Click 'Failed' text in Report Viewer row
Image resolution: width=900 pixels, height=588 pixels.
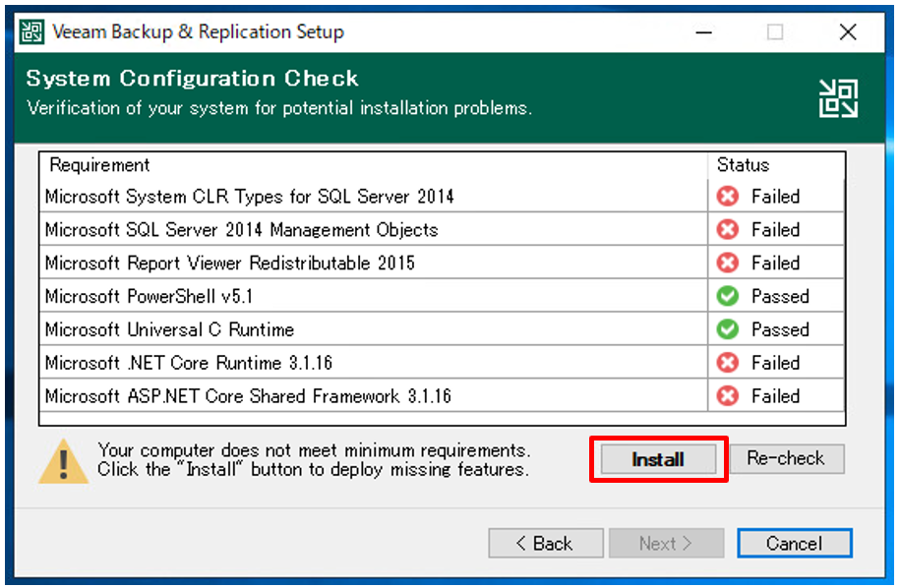click(775, 263)
